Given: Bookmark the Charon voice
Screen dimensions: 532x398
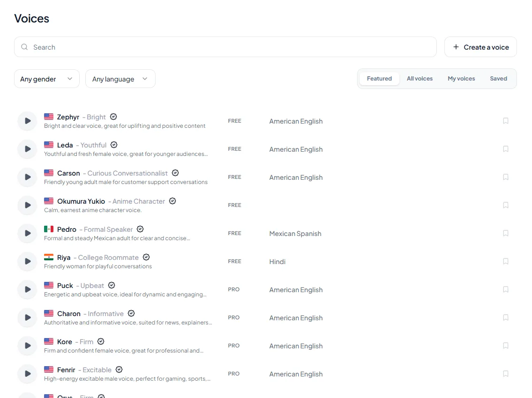Looking at the screenshot, I should 506,317.
